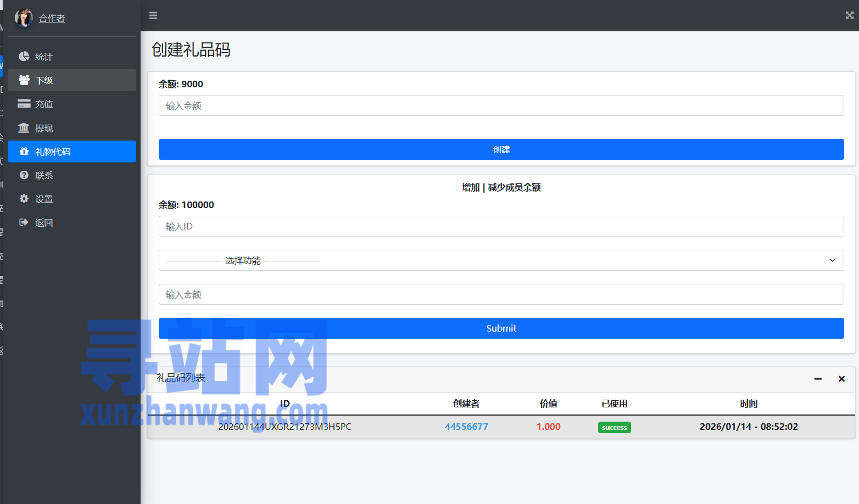Click the bank icon beside 提现
Image resolution: width=859 pixels, height=504 pixels.
[x=24, y=128]
